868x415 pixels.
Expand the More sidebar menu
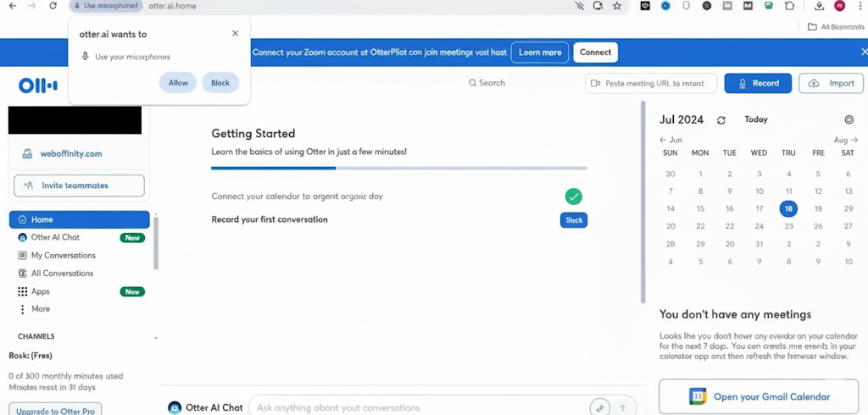tap(40, 309)
